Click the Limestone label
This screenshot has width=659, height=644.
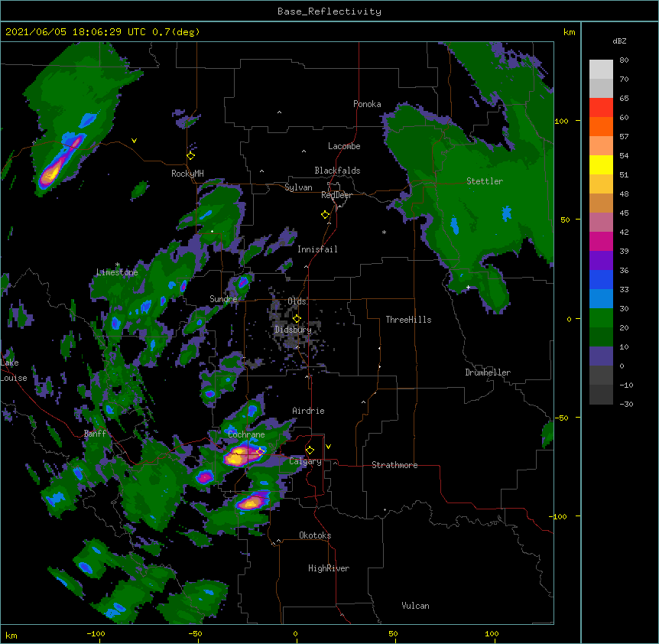coord(117,272)
